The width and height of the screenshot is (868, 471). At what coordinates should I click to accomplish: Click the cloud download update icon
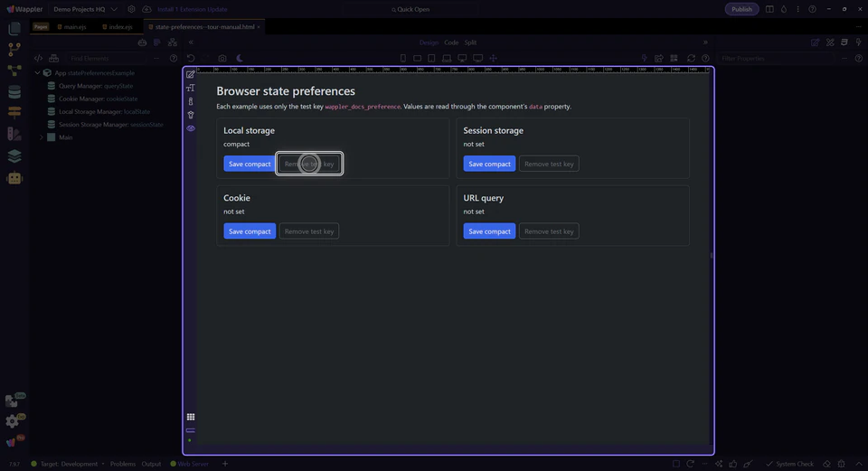[x=146, y=9]
